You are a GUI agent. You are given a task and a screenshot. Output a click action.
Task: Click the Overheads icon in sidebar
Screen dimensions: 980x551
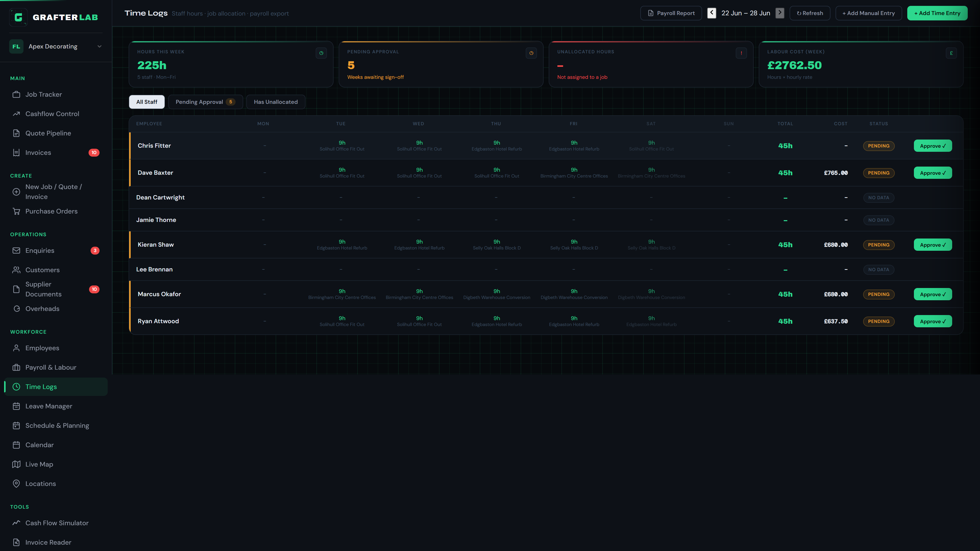[x=16, y=309]
